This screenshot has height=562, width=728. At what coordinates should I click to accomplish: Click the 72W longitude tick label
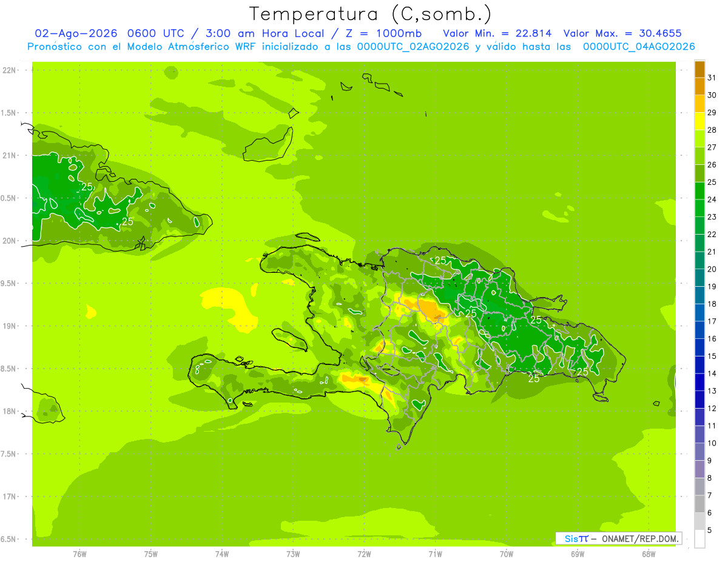[x=364, y=554]
